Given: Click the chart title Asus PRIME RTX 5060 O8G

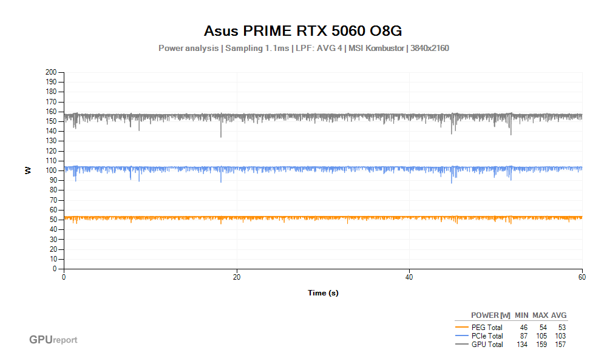Looking at the screenshot, I should pyautogui.click(x=303, y=31).
